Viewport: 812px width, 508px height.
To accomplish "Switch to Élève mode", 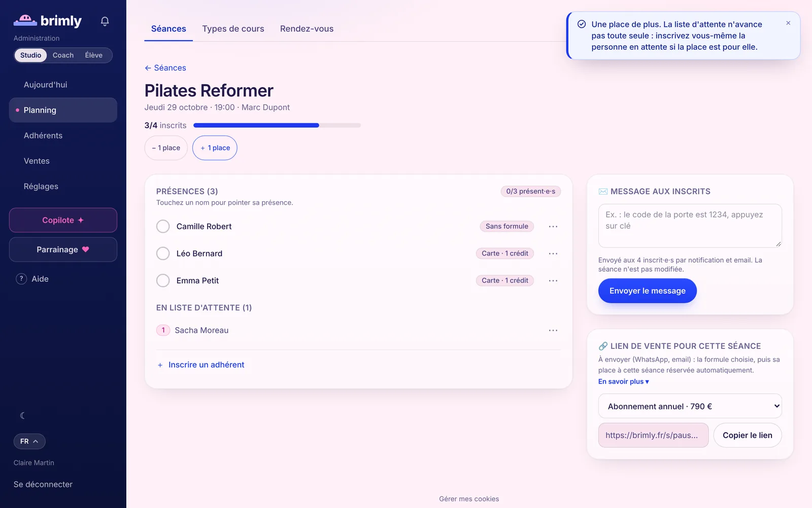I will [94, 55].
